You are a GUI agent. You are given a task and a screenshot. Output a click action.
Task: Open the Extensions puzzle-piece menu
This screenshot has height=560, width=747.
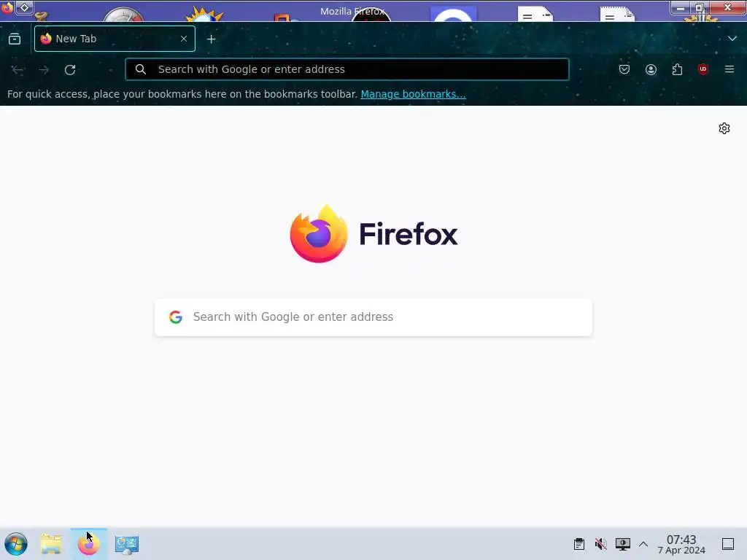(677, 69)
